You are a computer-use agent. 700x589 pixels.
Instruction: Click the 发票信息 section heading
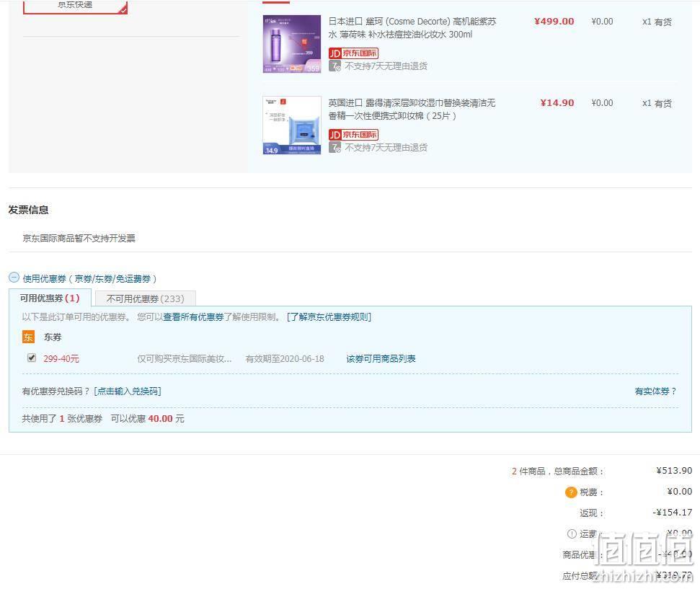tap(29, 210)
